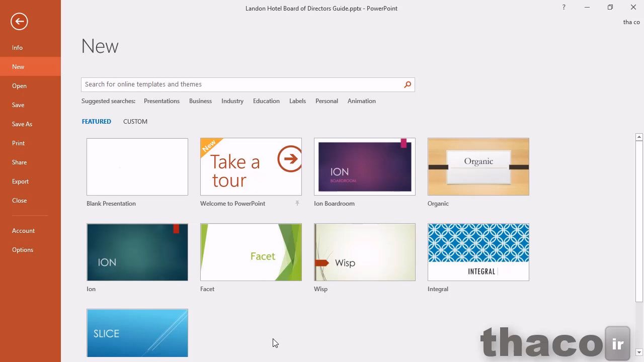Open the Account page
The image size is (644, 362).
click(30, 231)
